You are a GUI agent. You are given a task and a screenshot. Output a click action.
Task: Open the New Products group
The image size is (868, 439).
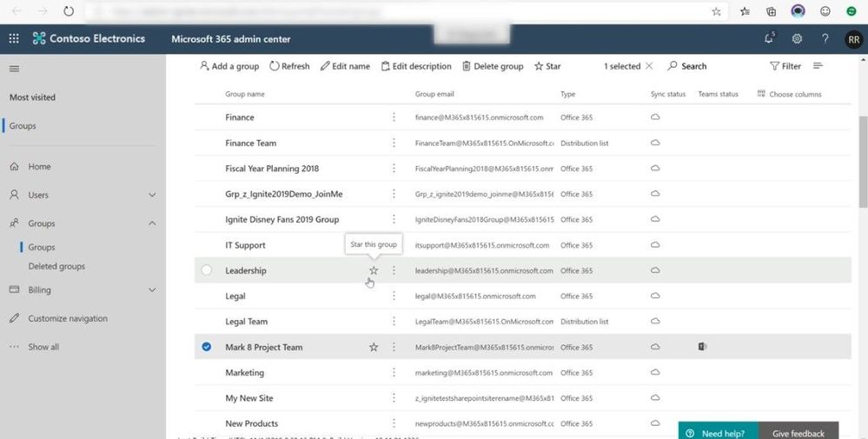point(251,423)
